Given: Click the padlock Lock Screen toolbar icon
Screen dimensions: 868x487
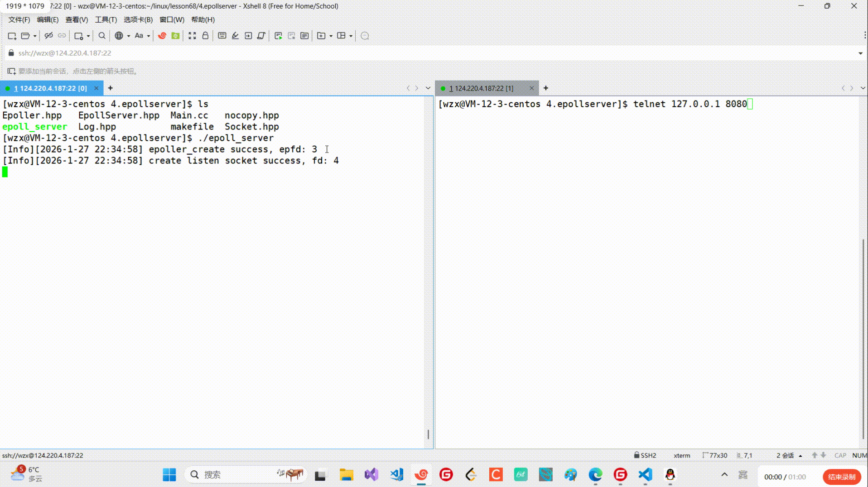Looking at the screenshot, I should 205,36.
